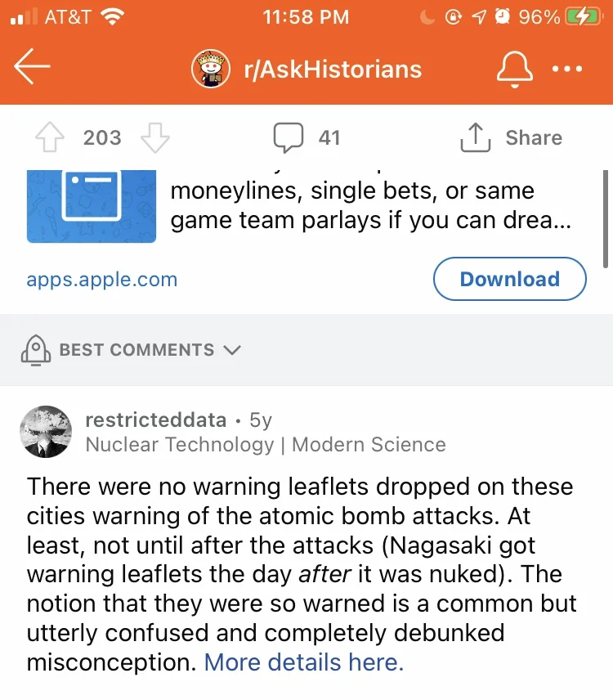Open the r/AskHistorians subreddit avatar

click(211, 69)
